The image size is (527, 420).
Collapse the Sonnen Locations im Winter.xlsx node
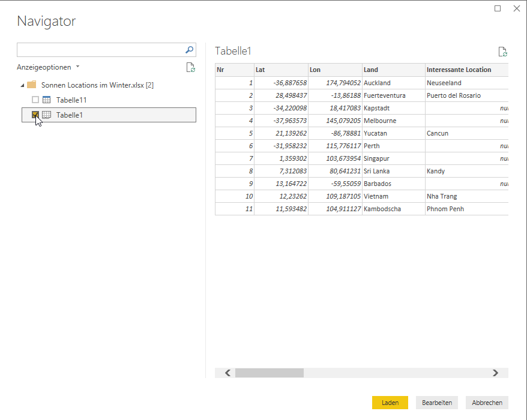[22, 85]
